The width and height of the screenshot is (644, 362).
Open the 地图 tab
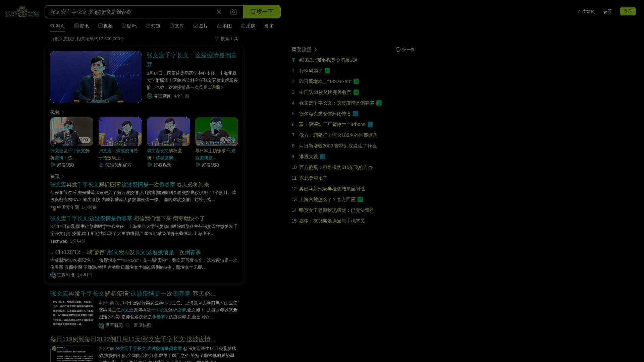coord(224,26)
